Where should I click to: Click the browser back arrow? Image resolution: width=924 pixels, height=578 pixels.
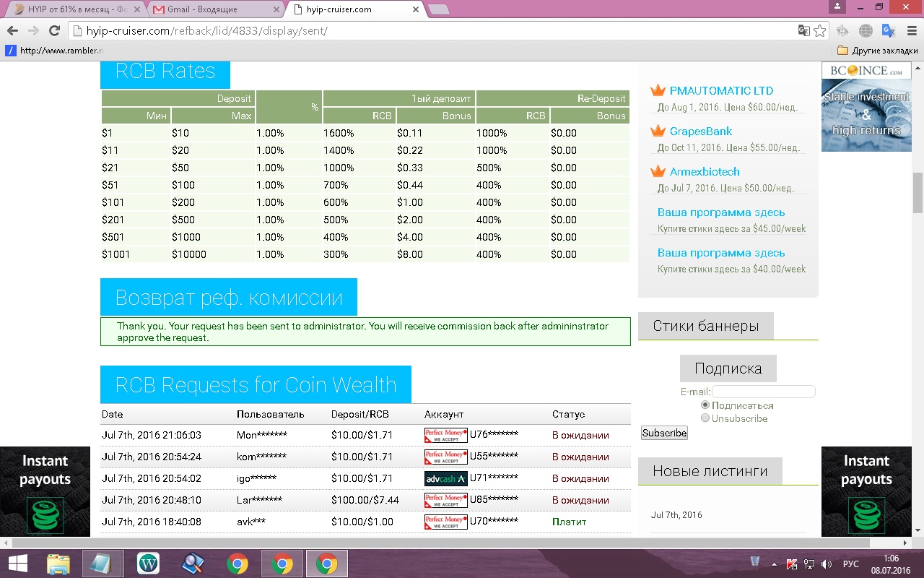click(x=12, y=31)
